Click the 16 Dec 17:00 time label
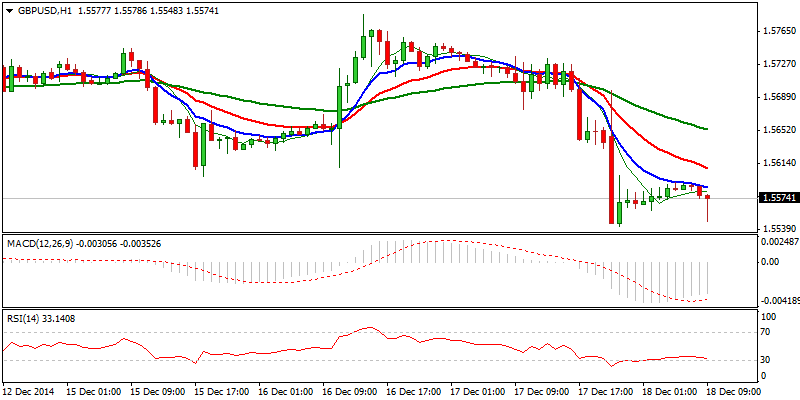Viewport: 800px width, 400px height. [414, 391]
